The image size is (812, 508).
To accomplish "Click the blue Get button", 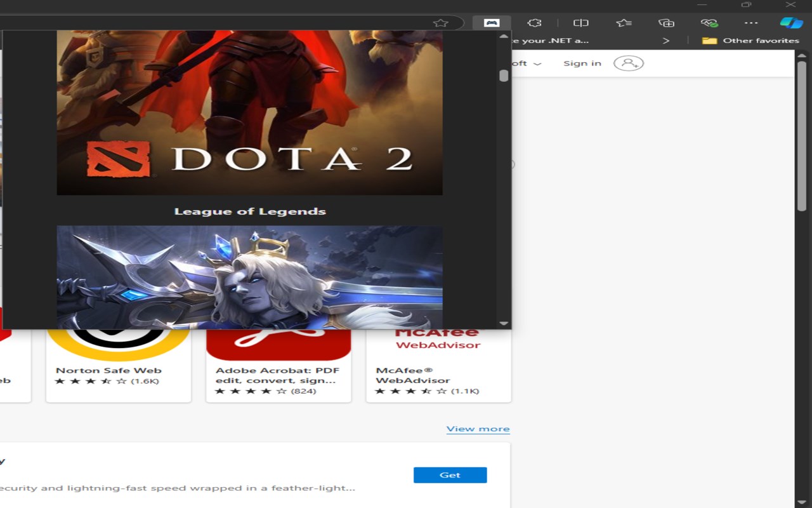I will click(450, 475).
